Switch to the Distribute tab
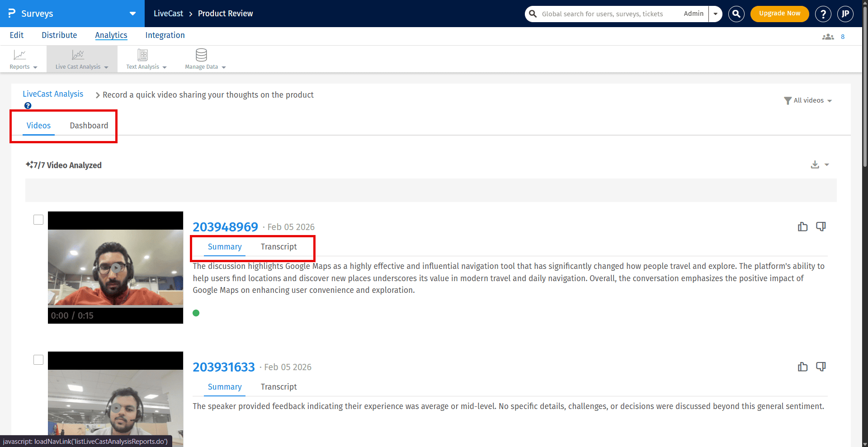 [x=59, y=35]
